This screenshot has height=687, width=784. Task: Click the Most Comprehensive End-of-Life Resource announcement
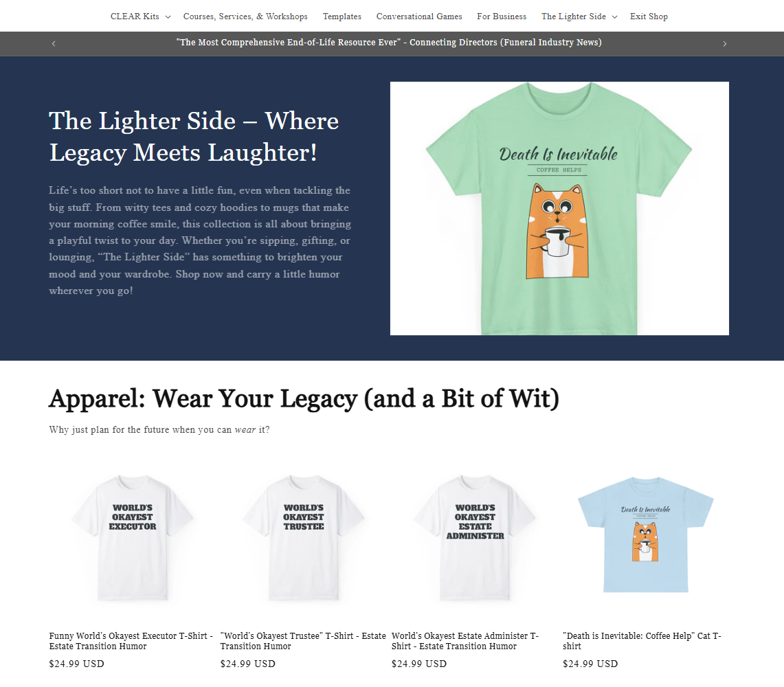coord(389,43)
